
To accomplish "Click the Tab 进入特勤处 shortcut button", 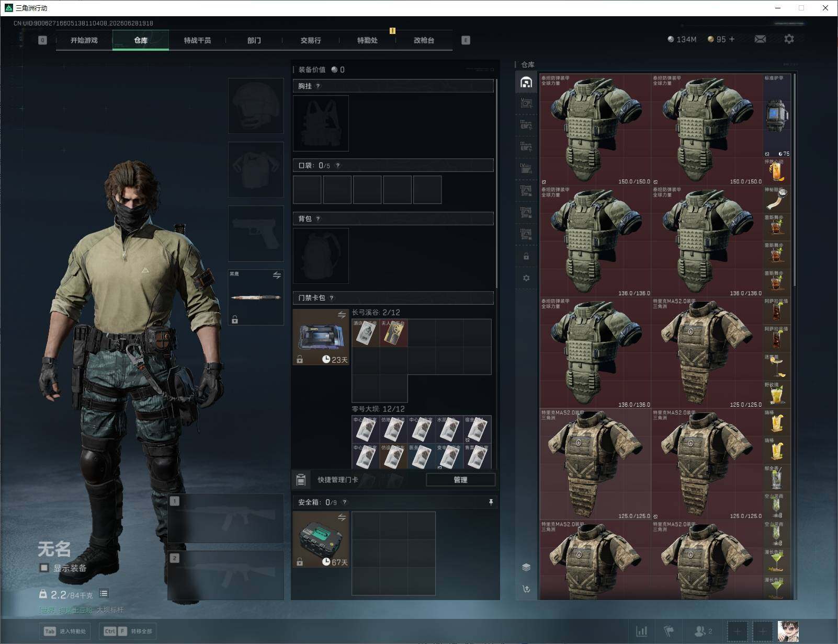I will tap(65, 631).
